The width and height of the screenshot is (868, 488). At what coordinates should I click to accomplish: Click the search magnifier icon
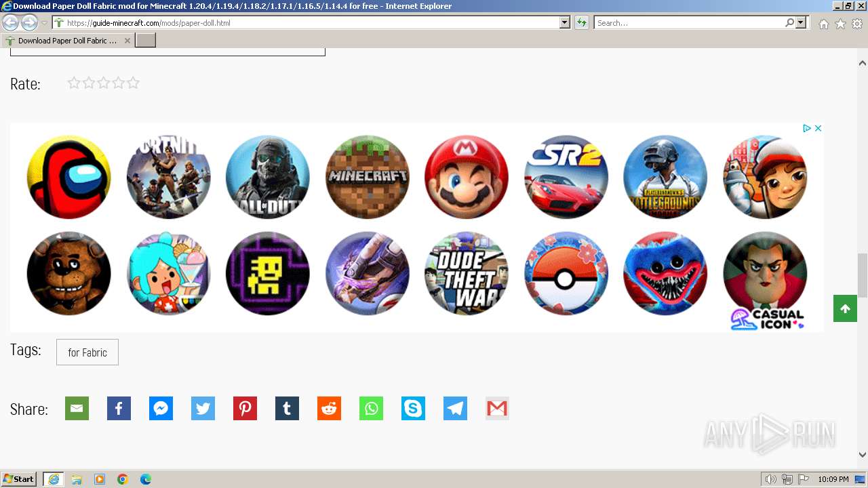click(x=789, y=23)
